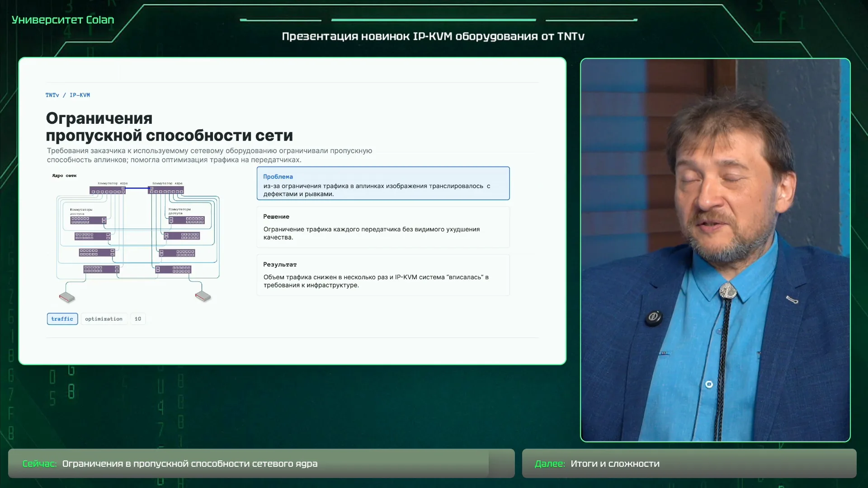This screenshot has height=488, width=868.
Task: Click the 'Сейчас' current topic bar
Action: (x=261, y=464)
